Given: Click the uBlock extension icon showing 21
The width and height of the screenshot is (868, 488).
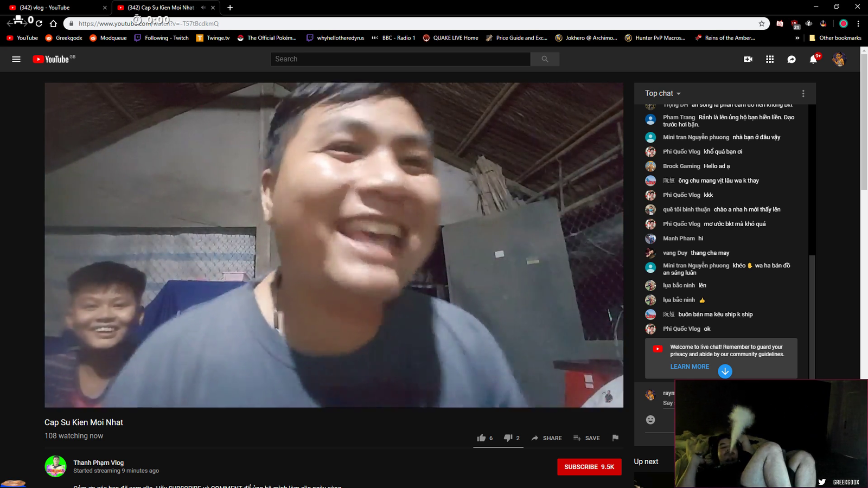Looking at the screenshot, I should click(795, 24).
